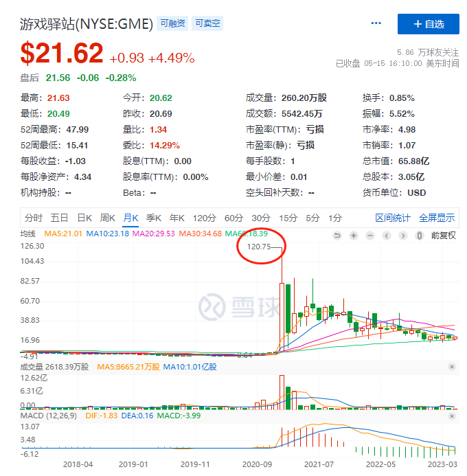Click the MA10:23.18 moving average label
This screenshot has width=467, height=476.
coord(107,234)
